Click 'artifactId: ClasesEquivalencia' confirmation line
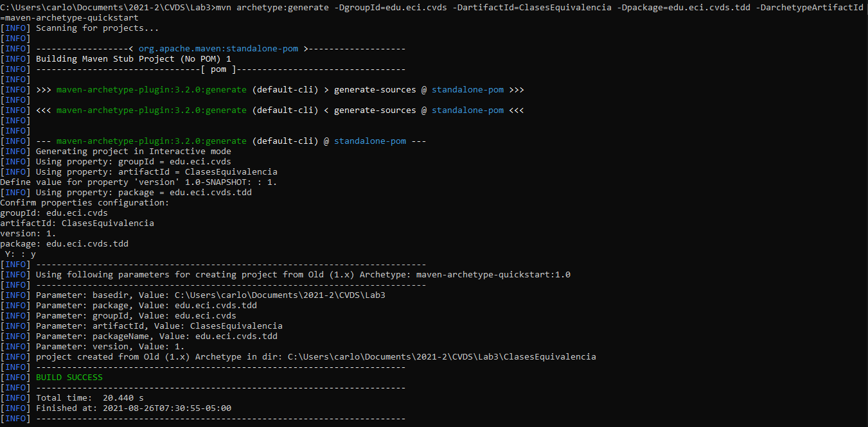 [x=77, y=223]
